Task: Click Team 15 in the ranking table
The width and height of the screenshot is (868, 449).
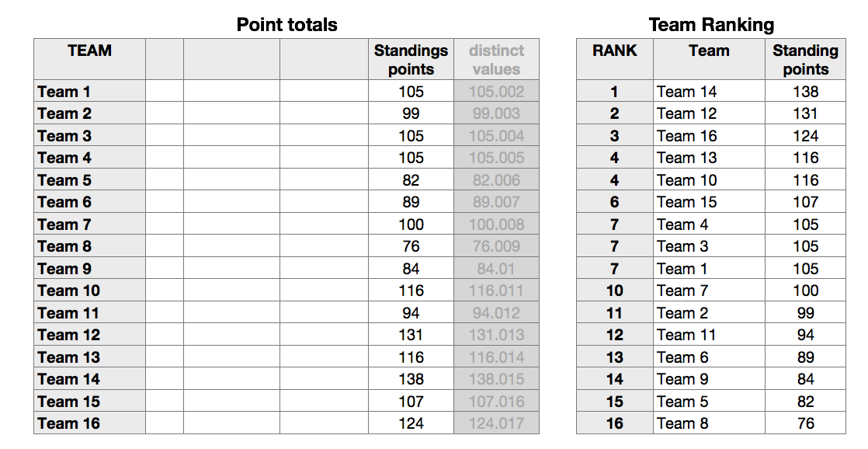Action: pos(686,203)
